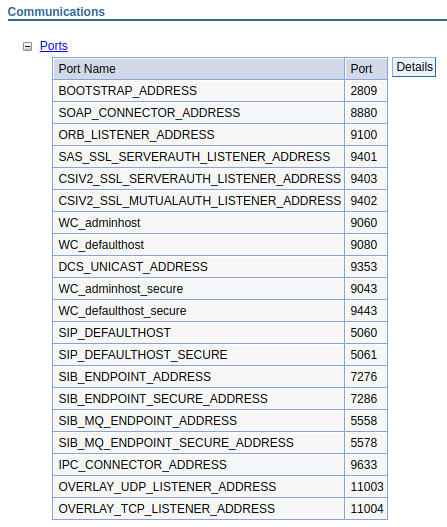Select port value 11004
447x527 pixels.
(367, 509)
